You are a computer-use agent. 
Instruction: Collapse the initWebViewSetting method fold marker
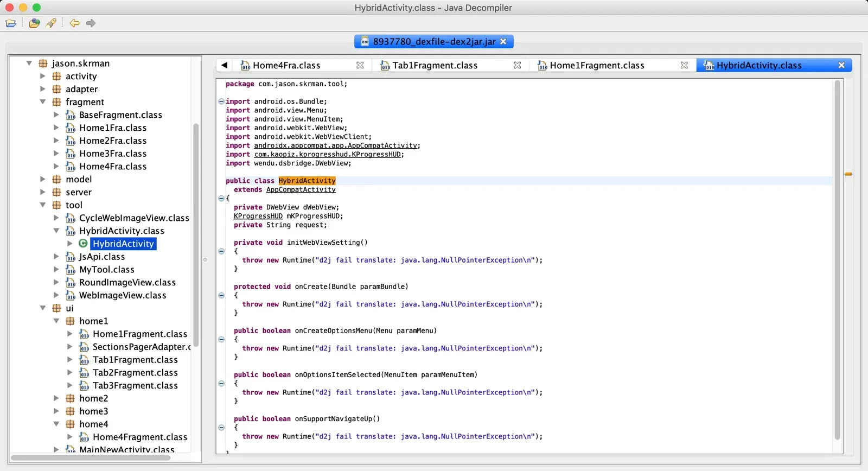[x=221, y=251]
